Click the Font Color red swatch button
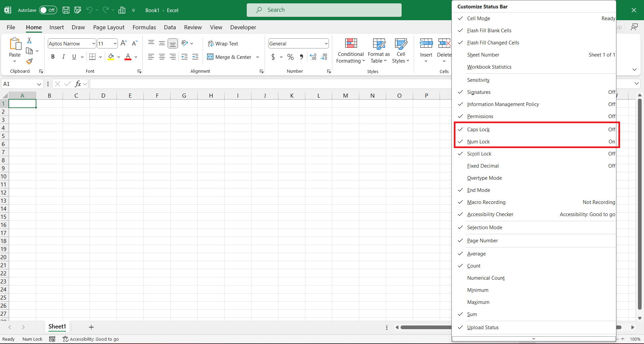Screen dimensions: 644x344 tap(128, 57)
